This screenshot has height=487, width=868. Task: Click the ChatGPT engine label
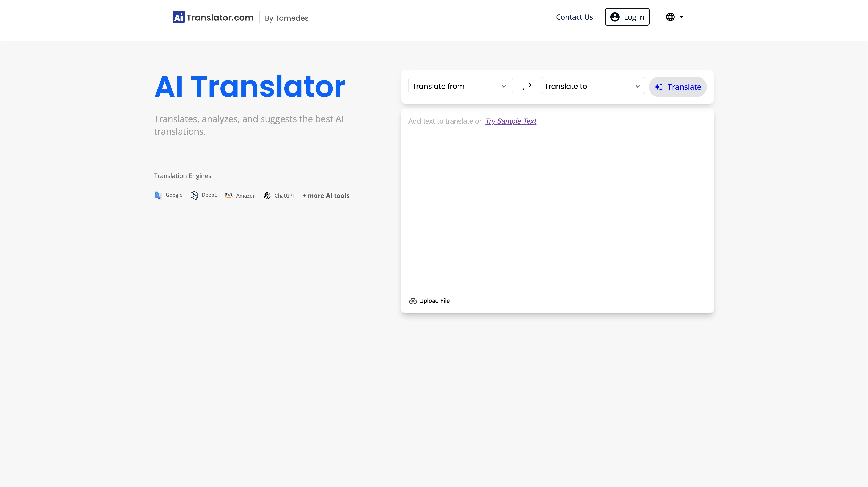tap(285, 196)
